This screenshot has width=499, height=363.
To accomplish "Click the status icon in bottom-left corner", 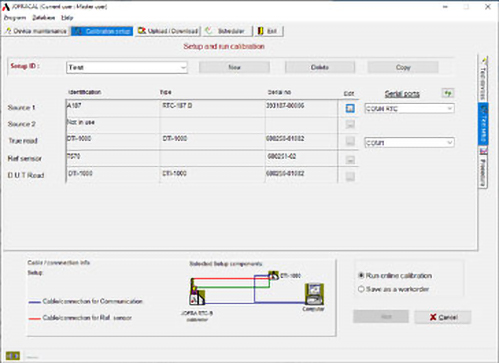I will [13, 356].
